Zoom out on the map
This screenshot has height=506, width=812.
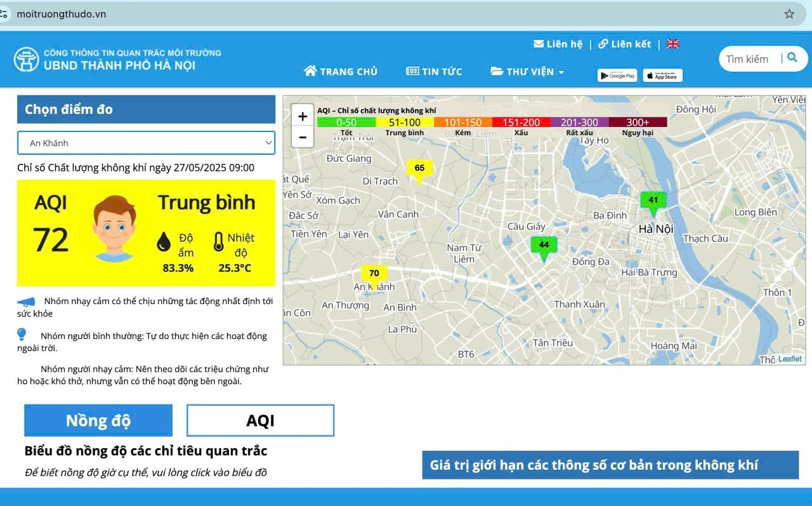(x=303, y=137)
